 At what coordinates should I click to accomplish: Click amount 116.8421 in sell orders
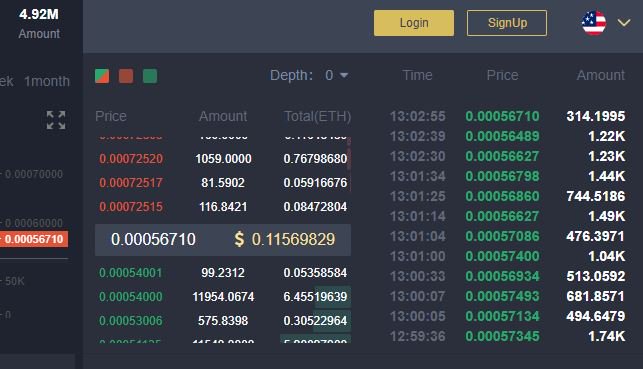click(223, 207)
